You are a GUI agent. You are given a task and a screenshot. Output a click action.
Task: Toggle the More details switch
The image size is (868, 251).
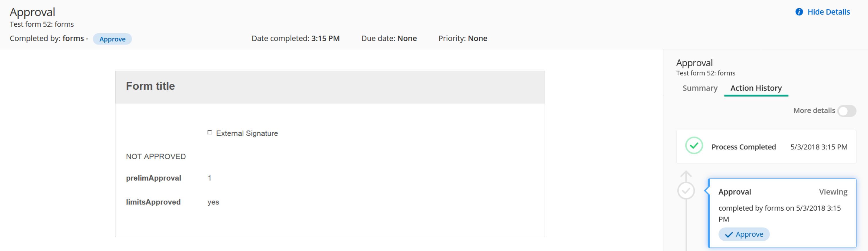tap(846, 111)
